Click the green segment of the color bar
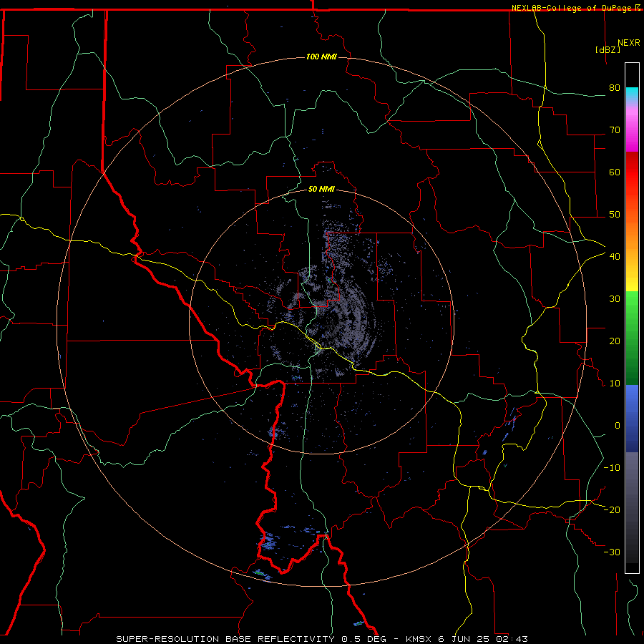 (x=632, y=338)
